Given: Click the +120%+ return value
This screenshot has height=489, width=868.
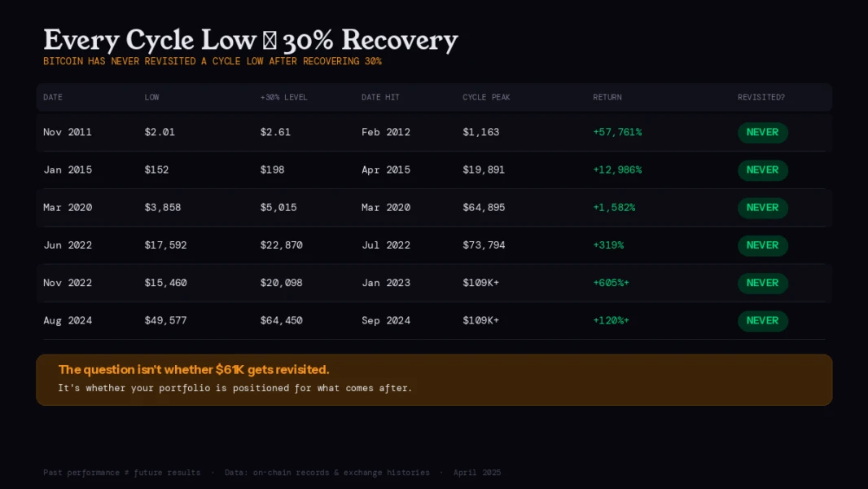Looking at the screenshot, I should coord(611,321).
